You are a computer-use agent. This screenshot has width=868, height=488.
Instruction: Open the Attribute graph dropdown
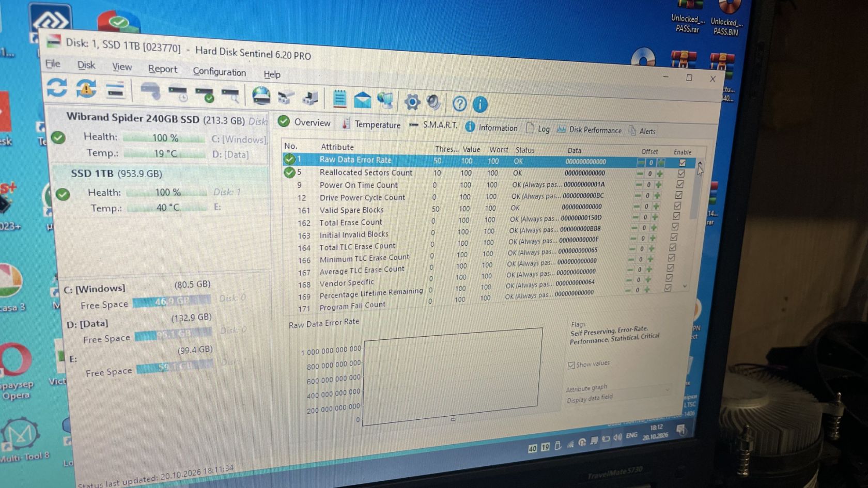pos(617,388)
